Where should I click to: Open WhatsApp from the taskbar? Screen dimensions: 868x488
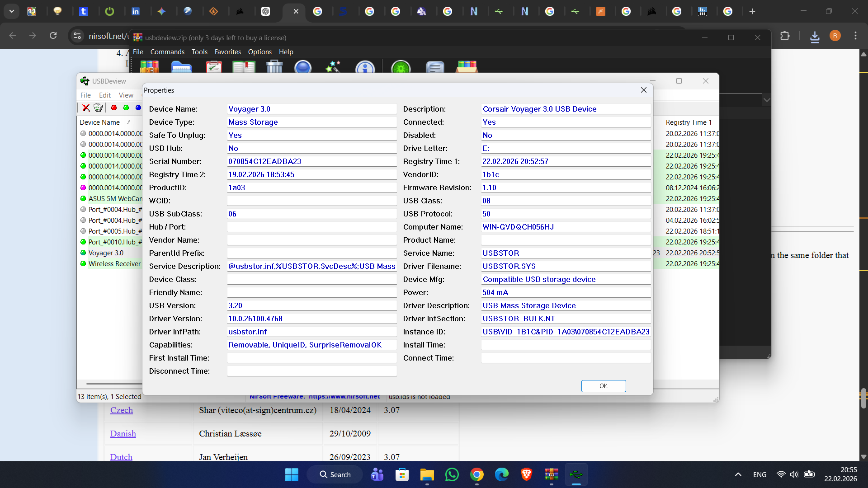(x=452, y=474)
